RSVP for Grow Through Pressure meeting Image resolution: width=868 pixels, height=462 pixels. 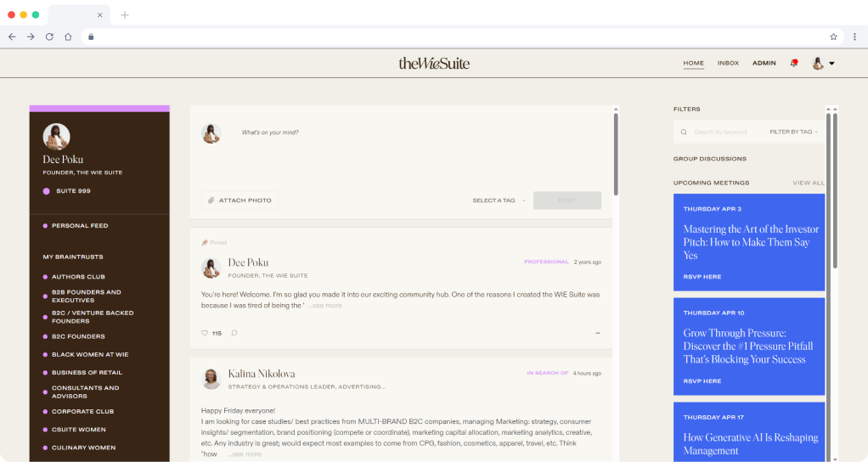tap(702, 381)
